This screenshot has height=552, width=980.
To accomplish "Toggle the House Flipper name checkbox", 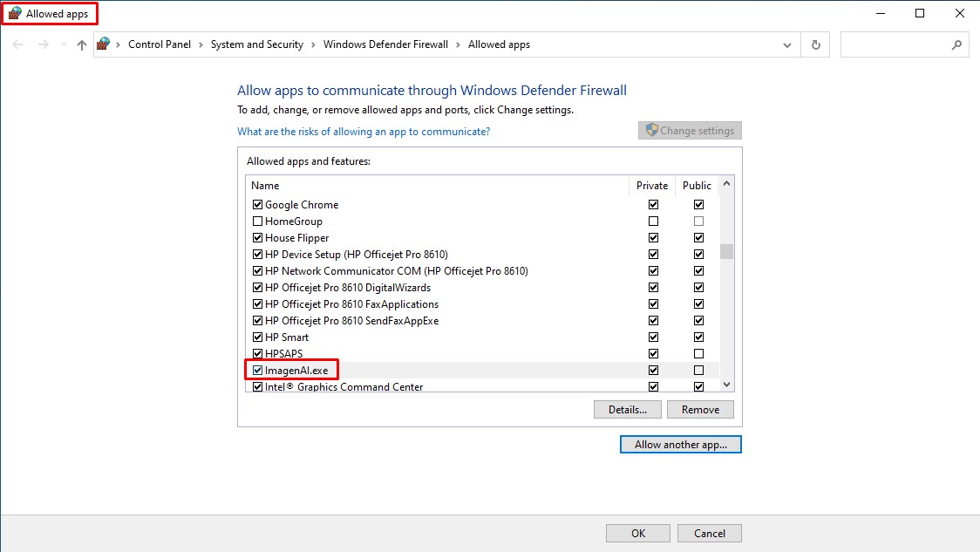I will [257, 237].
